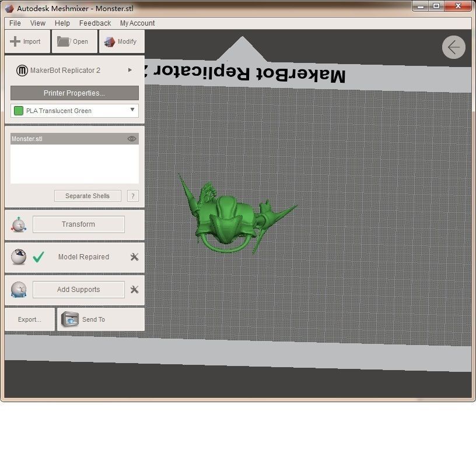This screenshot has height=454, width=476.
Task: Click the supports sphere icon
Action: [x=19, y=290]
